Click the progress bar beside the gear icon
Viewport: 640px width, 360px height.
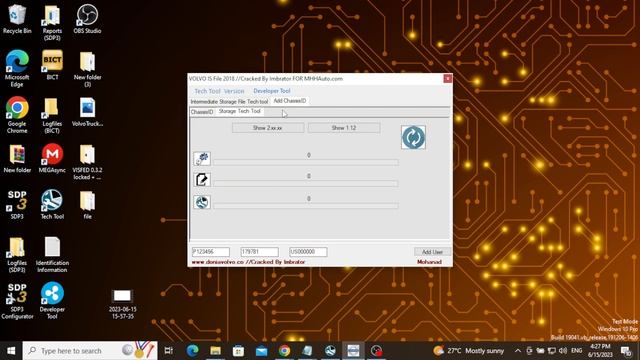click(x=306, y=162)
